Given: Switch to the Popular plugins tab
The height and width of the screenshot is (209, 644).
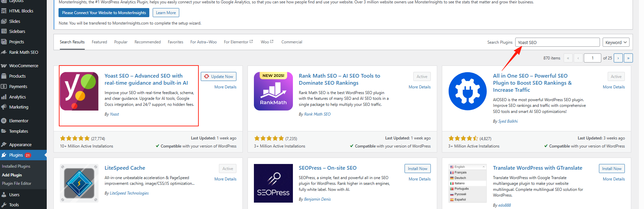Looking at the screenshot, I should [x=121, y=42].
